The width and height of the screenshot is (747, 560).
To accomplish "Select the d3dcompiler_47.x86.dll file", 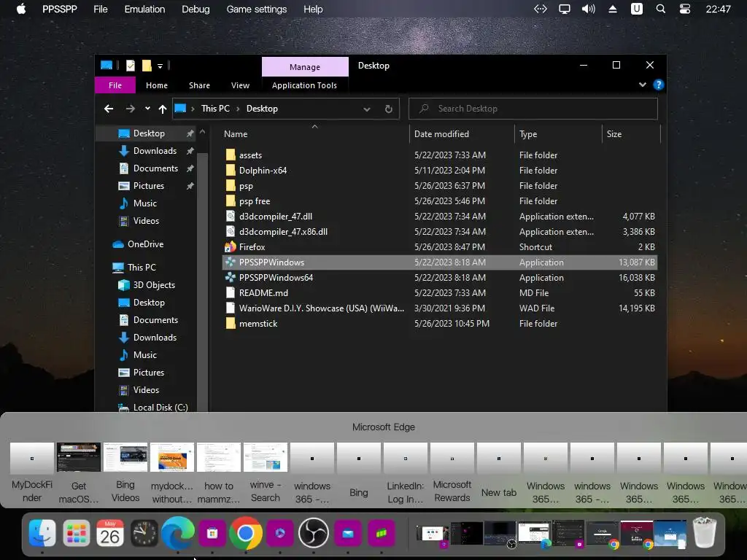I will (x=283, y=231).
